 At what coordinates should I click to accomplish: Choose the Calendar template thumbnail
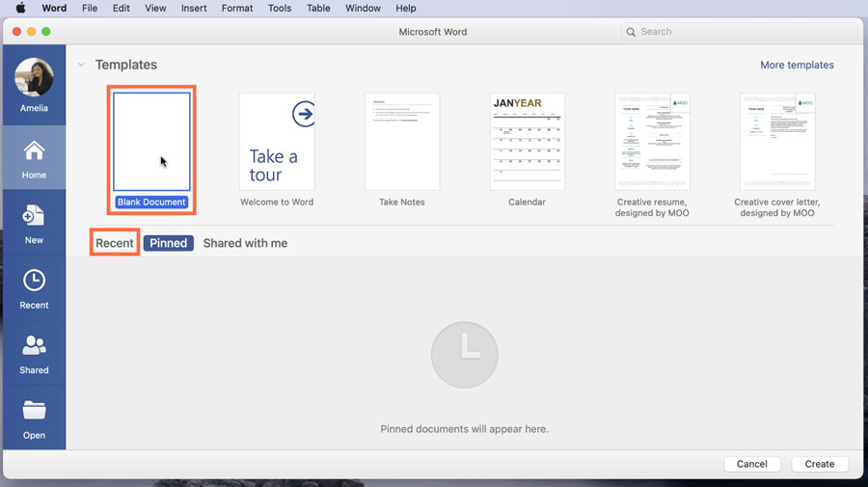pos(527,142)
